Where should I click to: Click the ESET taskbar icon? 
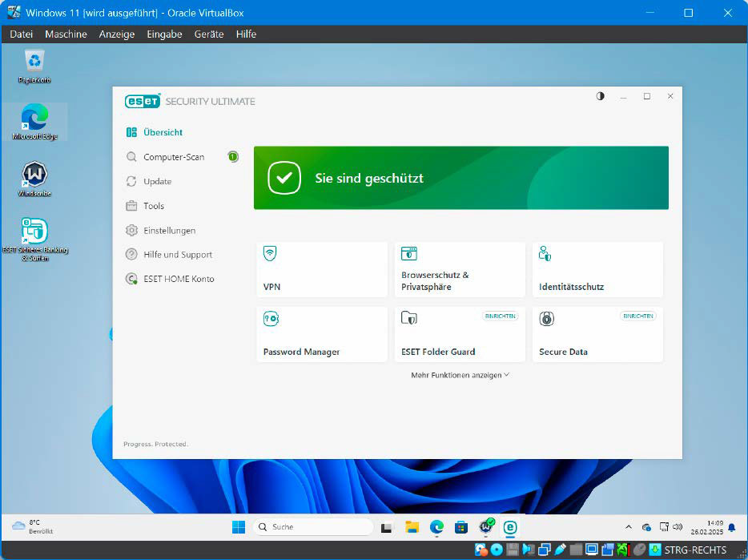[510, 527]
